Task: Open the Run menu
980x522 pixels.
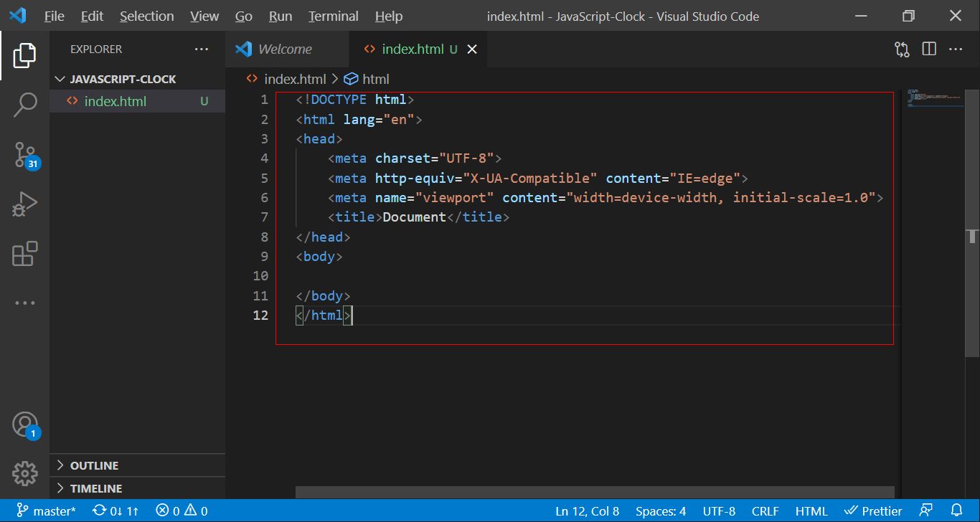Action: tap(281, 16)
